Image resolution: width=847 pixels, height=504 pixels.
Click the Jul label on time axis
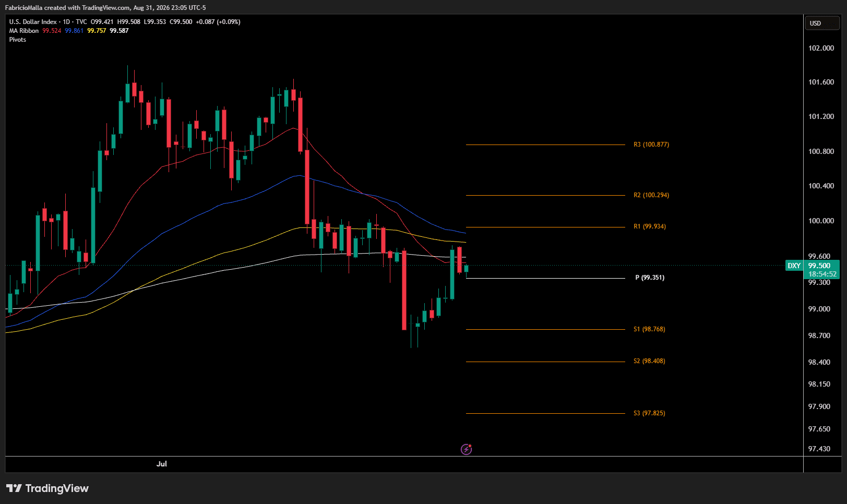tap(162, 464)
